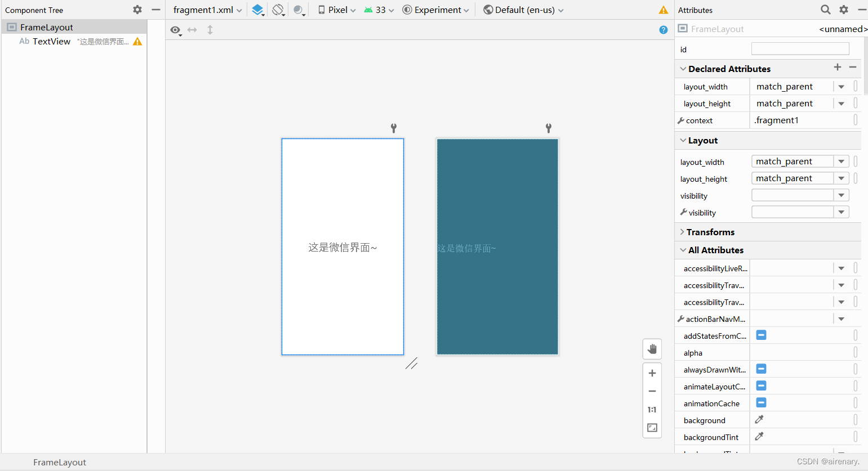Select TextView in the Component Tree
The height and width of the screenshot is (471, 868).
pyautogui.click(x=74, y=42)
